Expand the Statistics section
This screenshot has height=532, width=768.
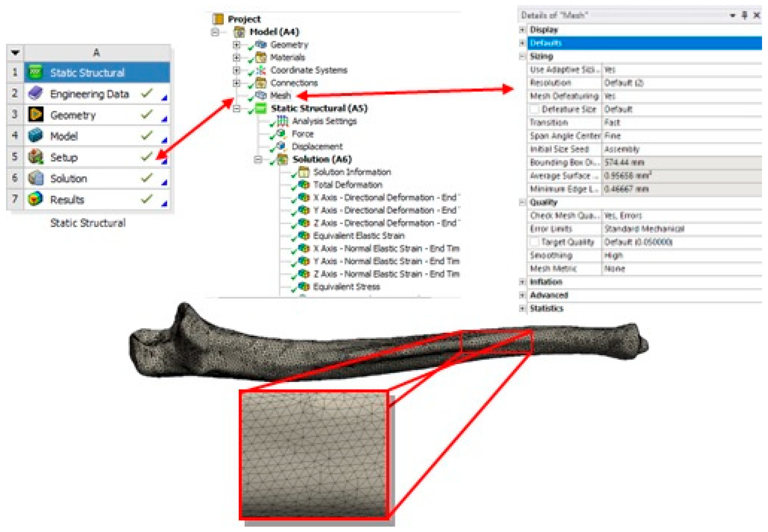tap(522, 309)
